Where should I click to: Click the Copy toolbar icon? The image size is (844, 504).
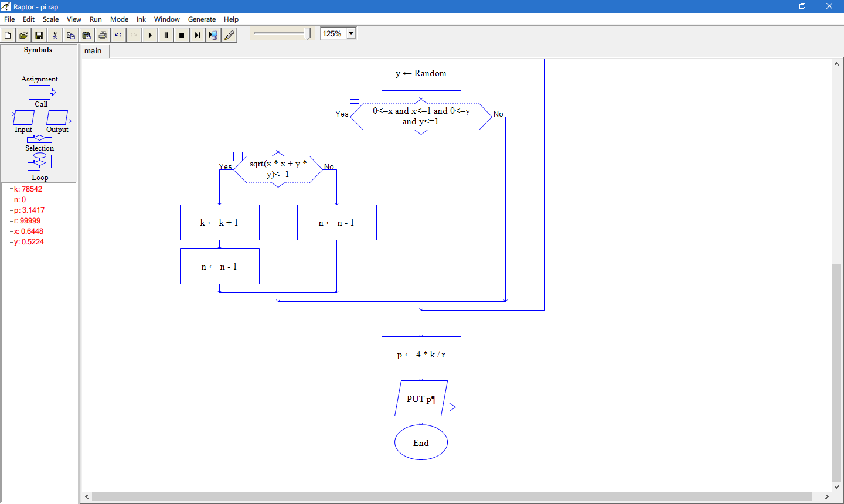tap(71, 35)
